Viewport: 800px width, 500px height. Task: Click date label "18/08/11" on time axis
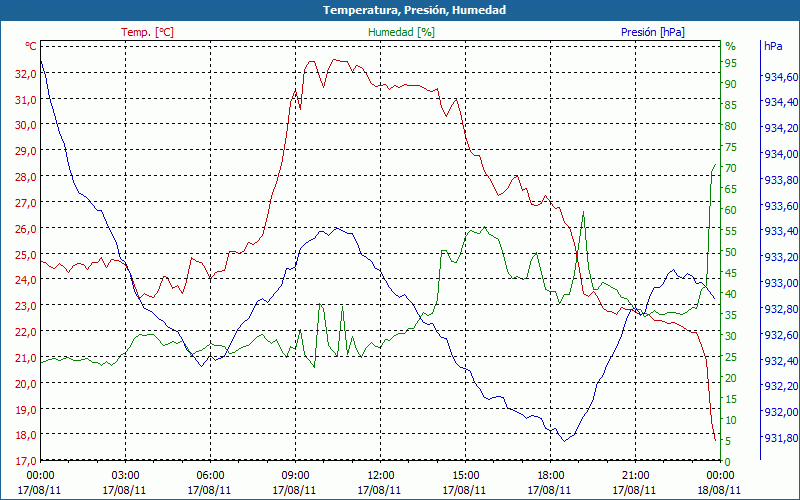click(720, 490)
